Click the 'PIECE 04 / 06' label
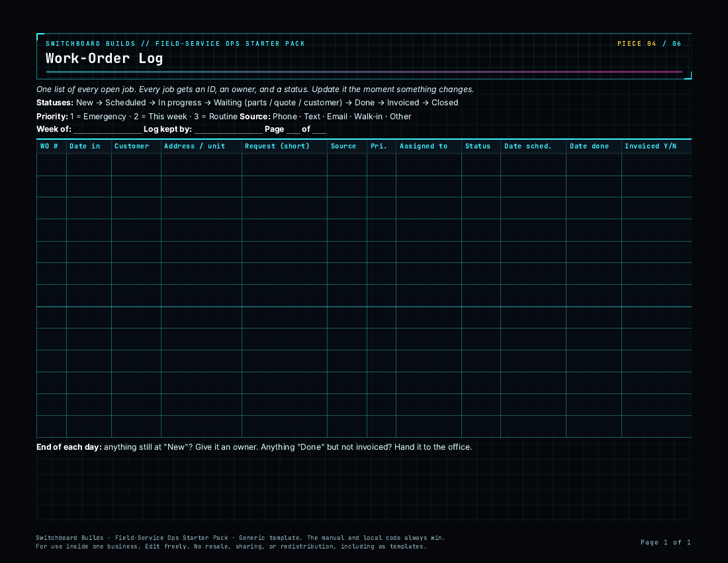The height and width of the screenshot is (563, 728). [x=649, y=44]
